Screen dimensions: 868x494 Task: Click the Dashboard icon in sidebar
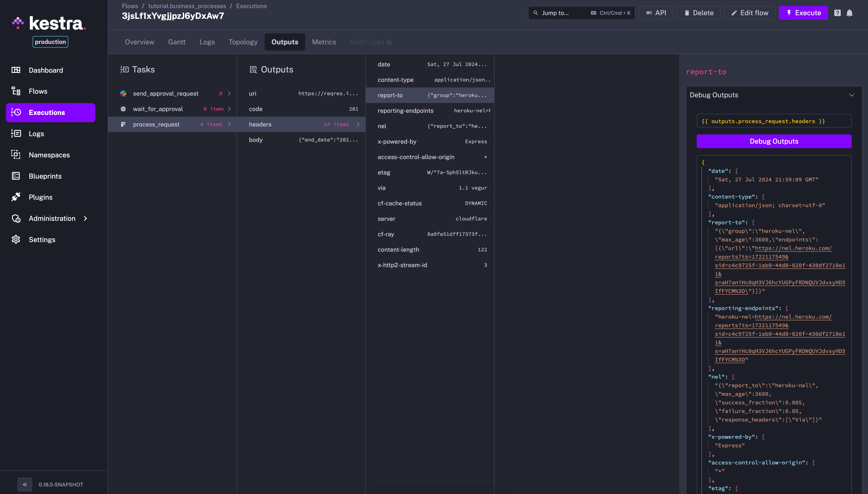click(x=16, y=70)
